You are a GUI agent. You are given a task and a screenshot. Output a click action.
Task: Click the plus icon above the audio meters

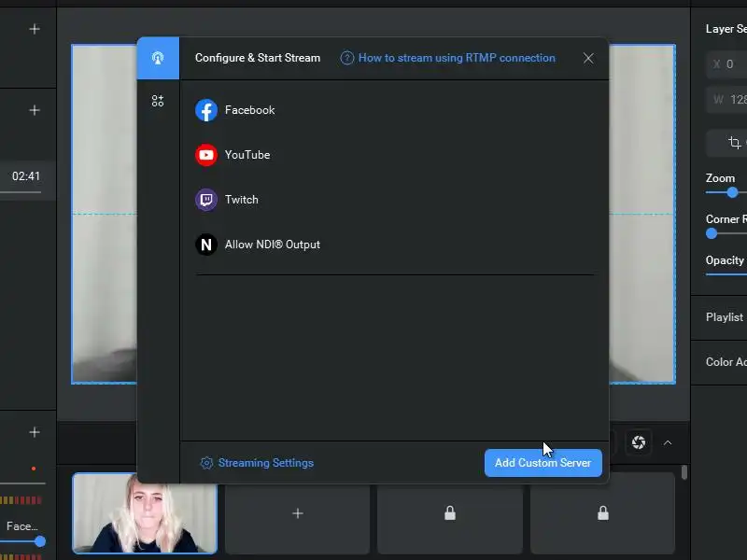tap(35, 432)
